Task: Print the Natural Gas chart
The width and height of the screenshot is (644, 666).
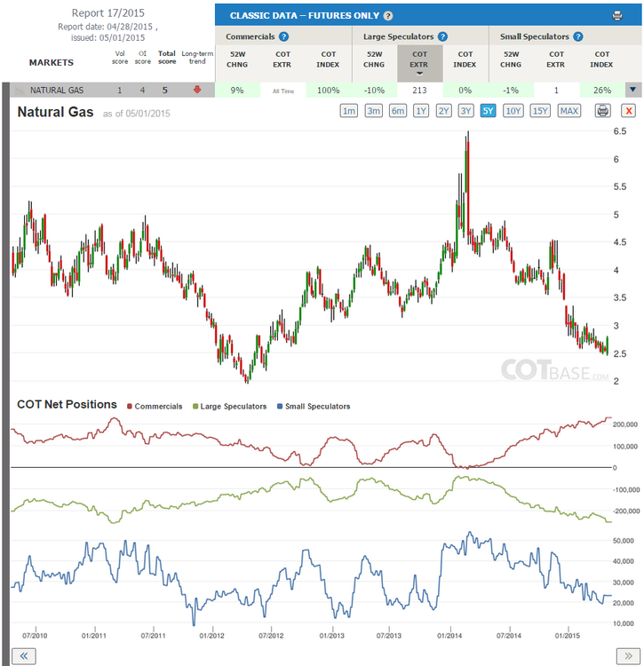Action: (x=602, y=111)
